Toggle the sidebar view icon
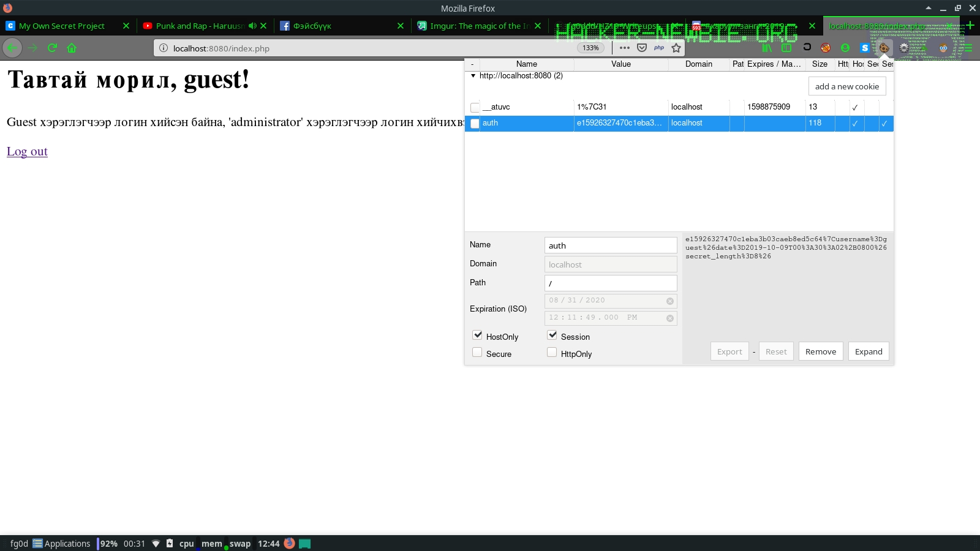The width and height of the screenshot is (980, 551). (x=786, y=48)
